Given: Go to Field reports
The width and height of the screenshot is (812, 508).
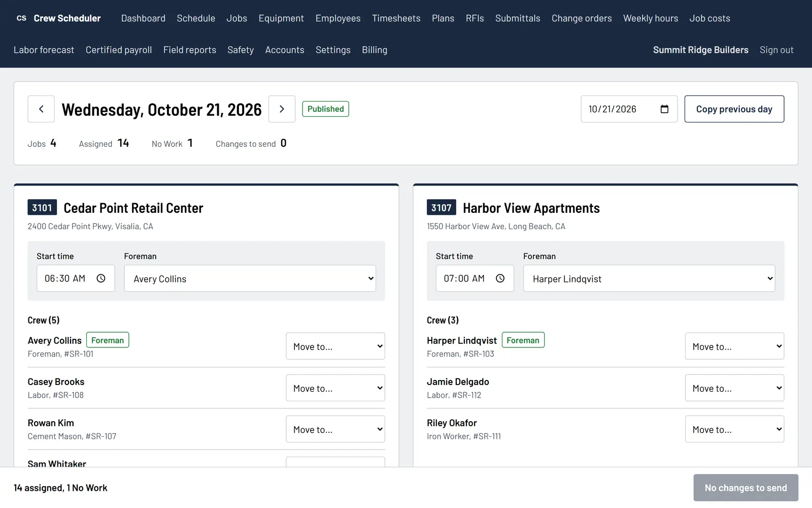Looking at the screenshot, I should [190, 50].
